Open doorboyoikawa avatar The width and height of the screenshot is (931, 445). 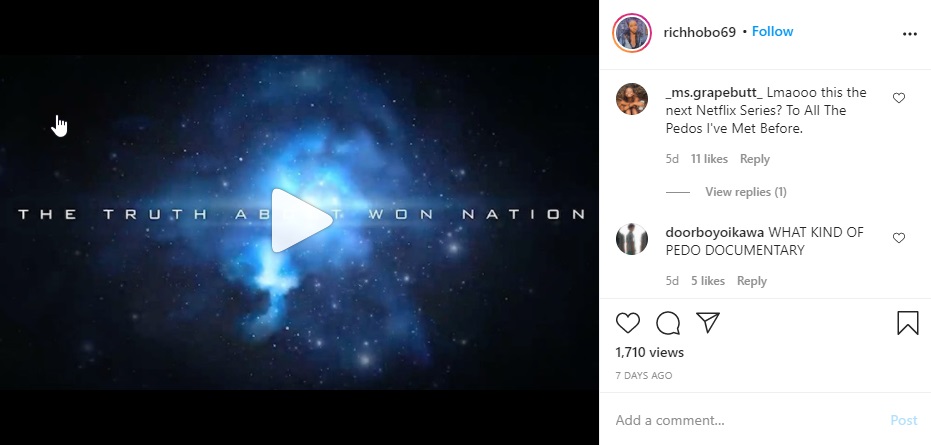point(632,239)
